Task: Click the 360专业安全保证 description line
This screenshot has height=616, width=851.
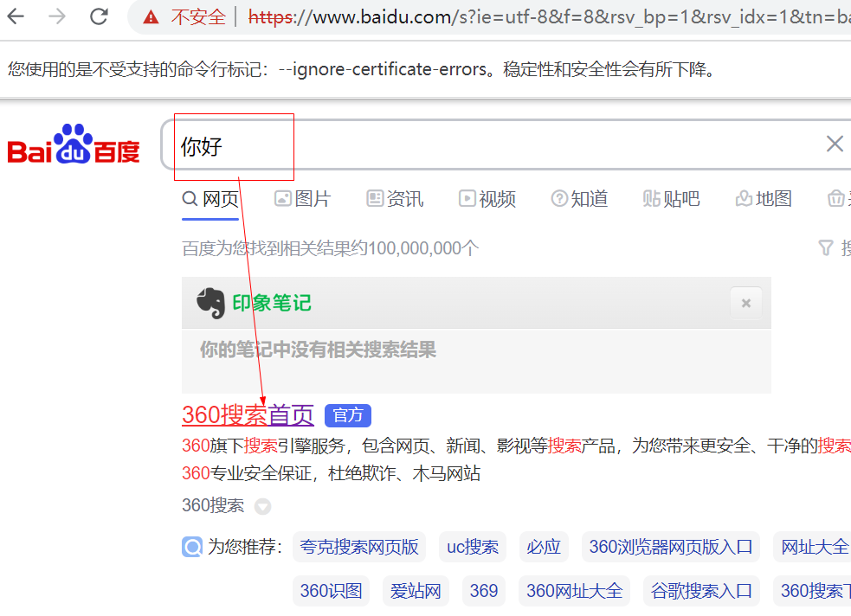Action: tap(331, 473)
